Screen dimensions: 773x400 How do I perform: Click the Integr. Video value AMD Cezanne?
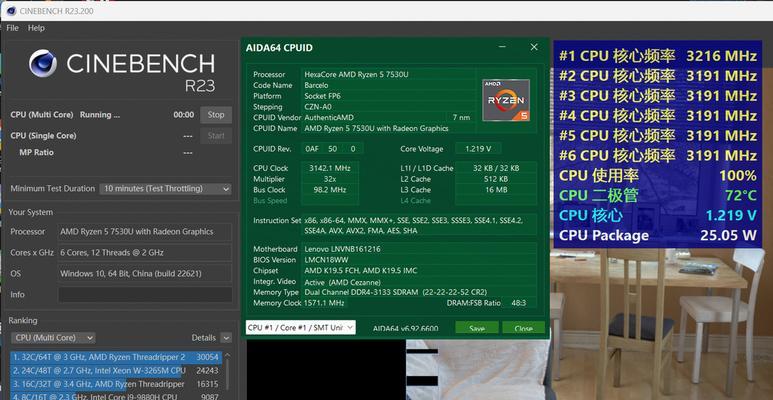coord(342,282)
